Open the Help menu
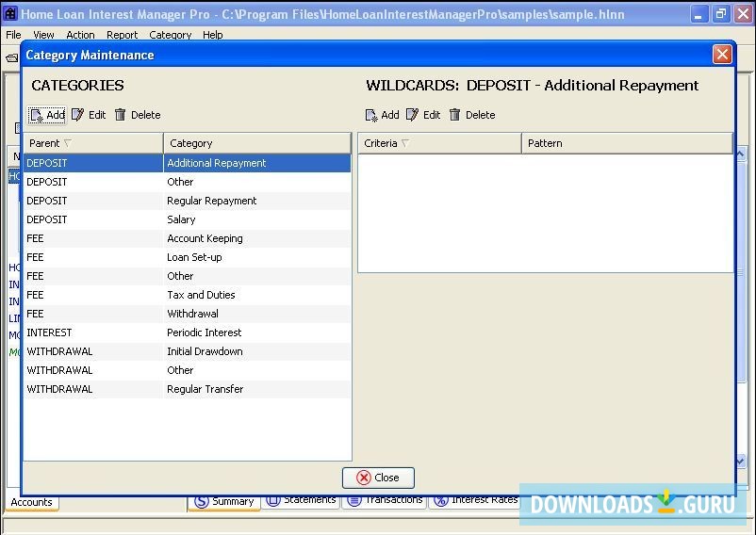The image size is (756, 535). [x=213, y=35]
